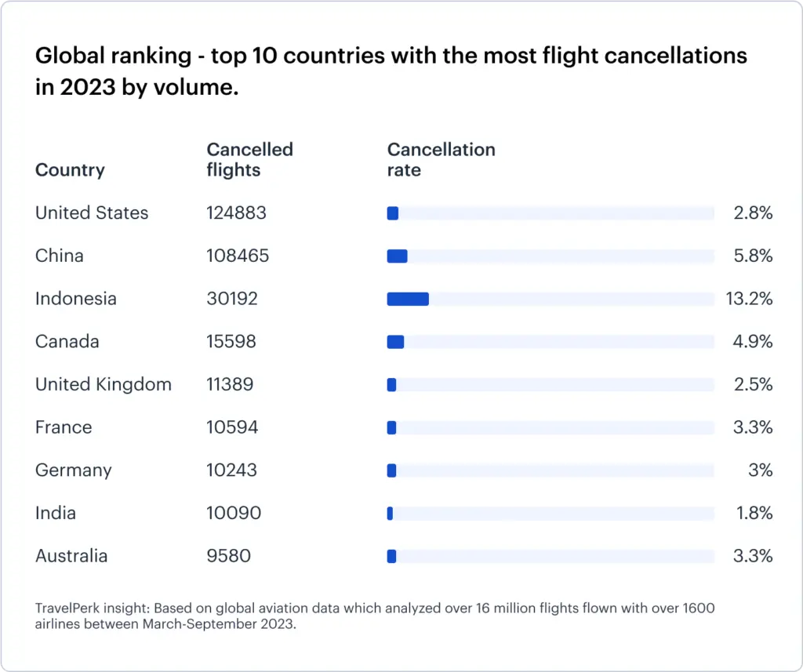Screen dimensions: 803x672
Task: Click France's 10594 cancelled flights number
Action: (x=232, y=427)
